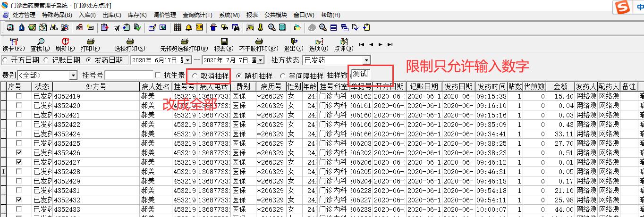Select the 开方日期 radio button
Image resolution: width=644 pixels, height=217 pixels.
6,60
